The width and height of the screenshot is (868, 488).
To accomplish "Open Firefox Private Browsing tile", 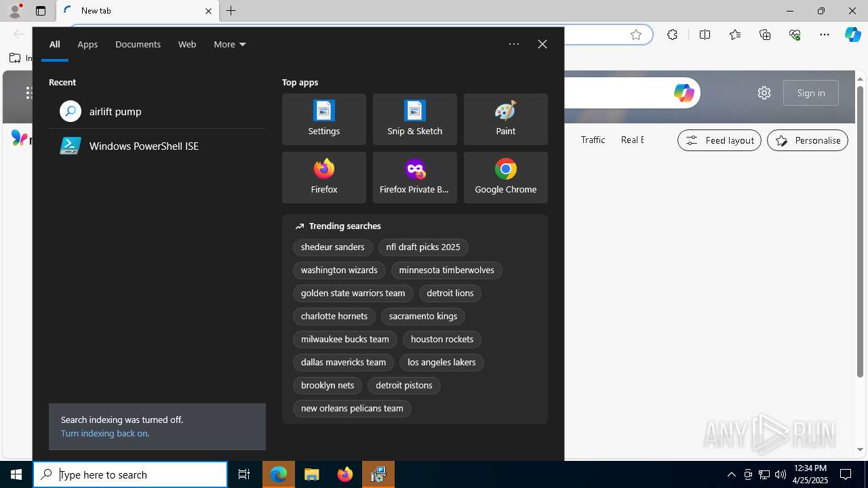I will (414, 178).
